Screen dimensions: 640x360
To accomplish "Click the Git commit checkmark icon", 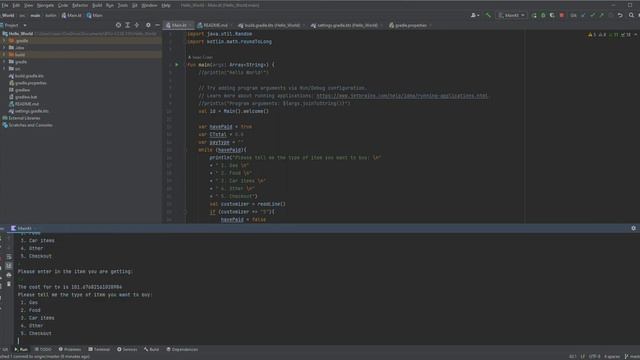I will click(x=592, y=15).
